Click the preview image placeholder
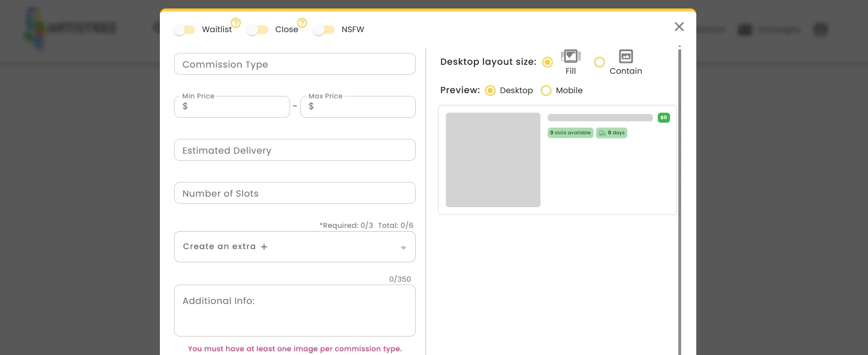 click(x=493, y=160)
